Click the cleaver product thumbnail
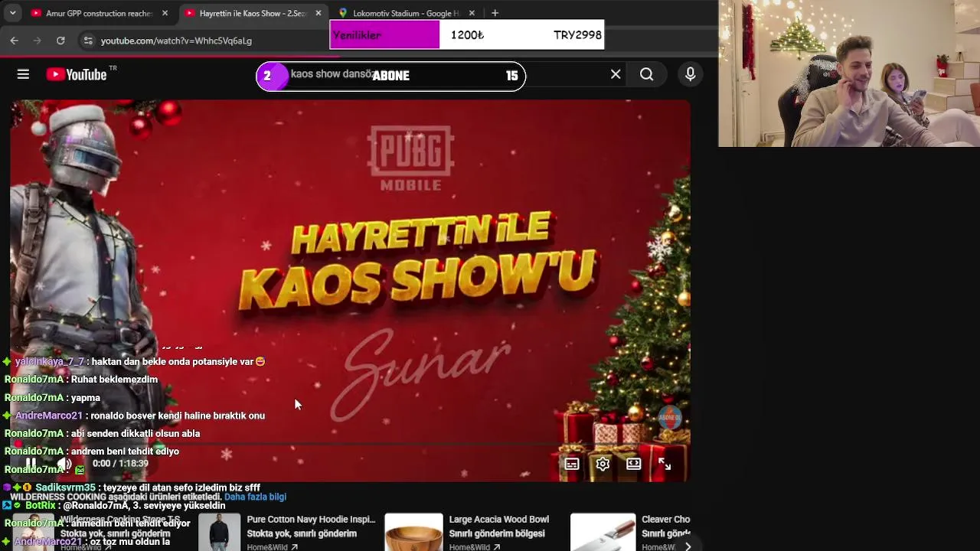980x551 pixels. coord(603,532)
